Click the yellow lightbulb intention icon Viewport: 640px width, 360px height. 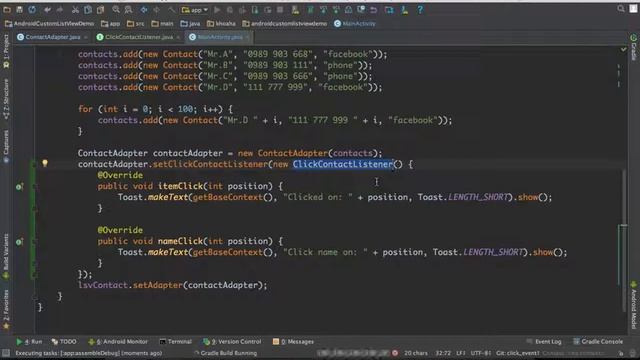45,163
